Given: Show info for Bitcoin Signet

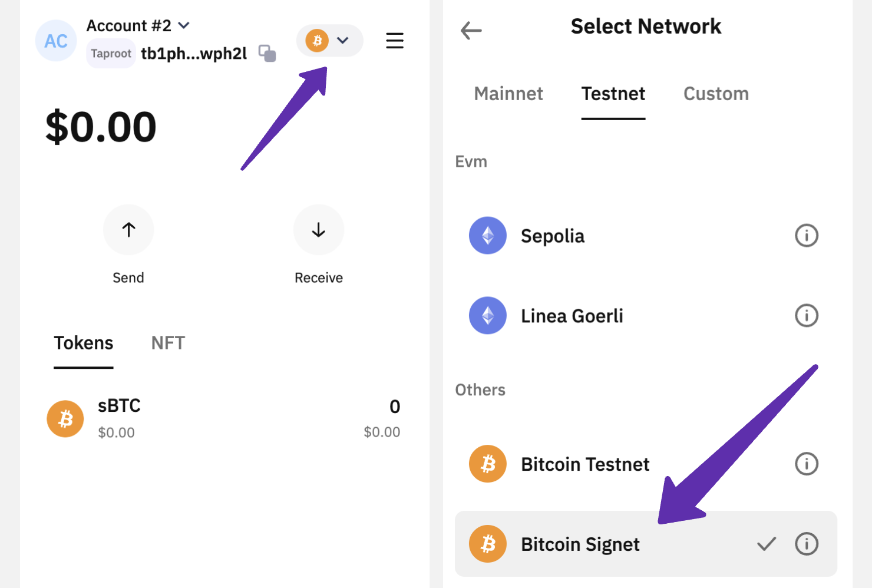Looking at the screenshot, I should pyautogui.click(x=806, y=544).
